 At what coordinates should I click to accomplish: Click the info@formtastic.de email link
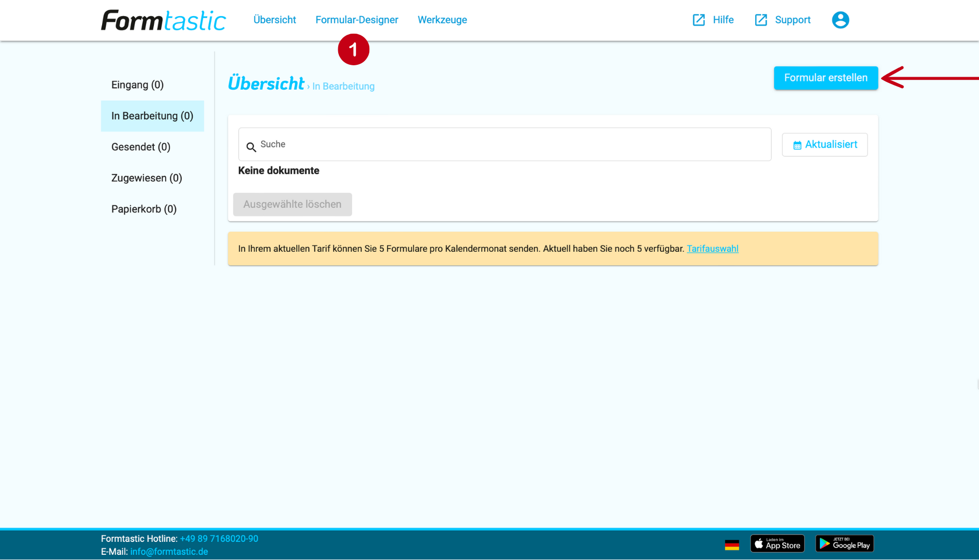click(x=169, y=552)
